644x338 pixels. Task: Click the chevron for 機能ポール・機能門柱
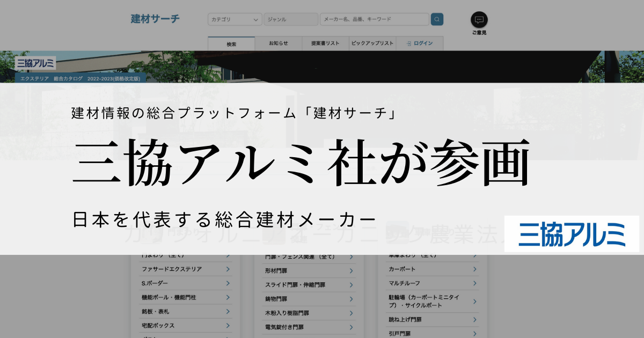[228, 297]
